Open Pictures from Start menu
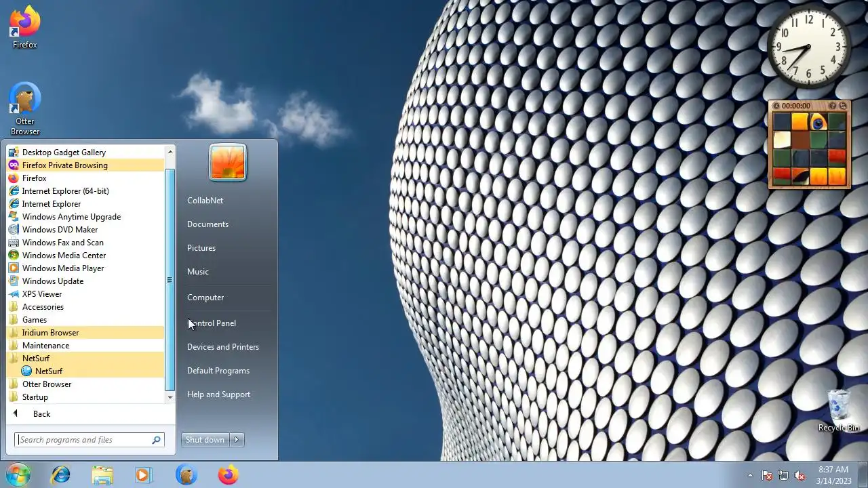868x488 pixels. 228,248
